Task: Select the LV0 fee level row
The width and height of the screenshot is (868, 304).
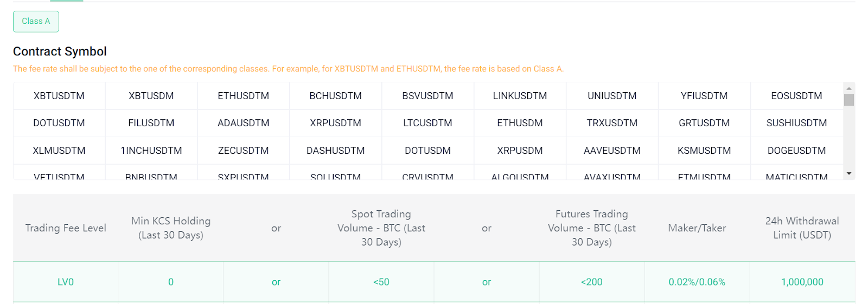Action: (434, 282)
